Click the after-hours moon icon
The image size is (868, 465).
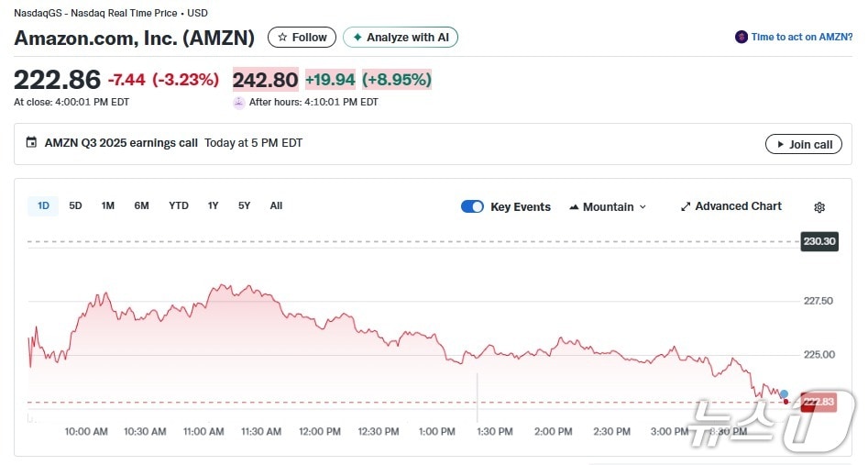[x=239, y=103]
